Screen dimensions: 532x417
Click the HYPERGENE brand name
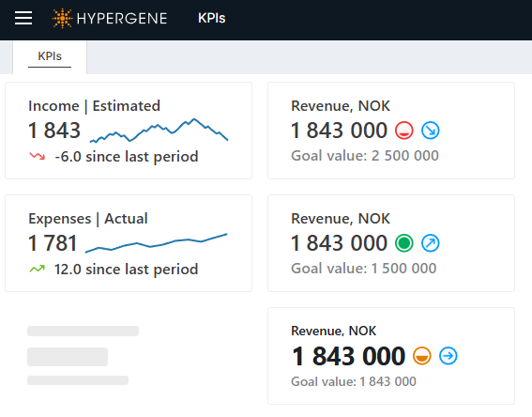pyautogui.click(x=122, y=19)
